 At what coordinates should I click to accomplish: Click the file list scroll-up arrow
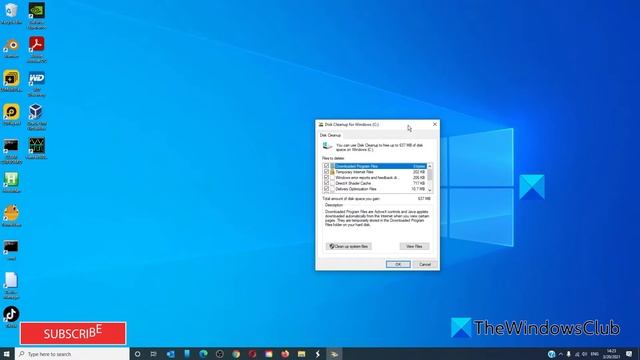(430, 166)
